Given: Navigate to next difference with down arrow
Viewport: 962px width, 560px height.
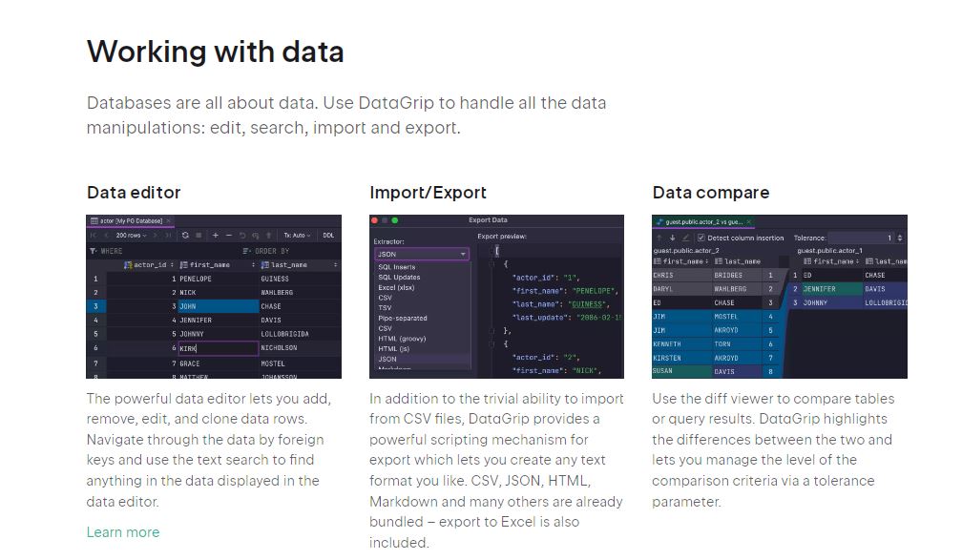Looking at the screenshot, I should (x=673, y=238).
